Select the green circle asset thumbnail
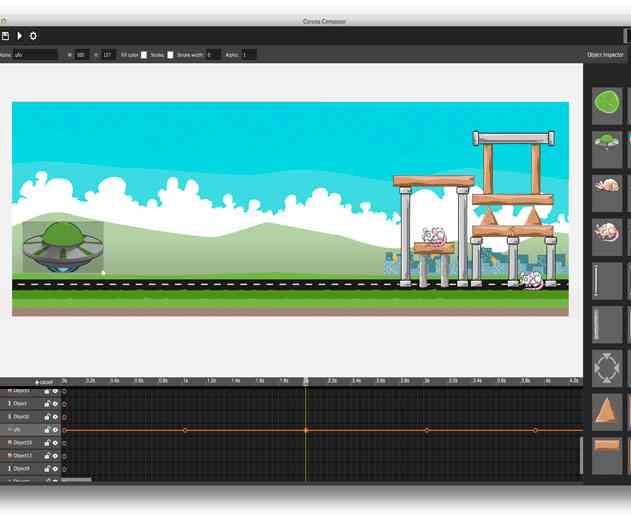The width and height of the screenshot is (631, 522). 607,106
